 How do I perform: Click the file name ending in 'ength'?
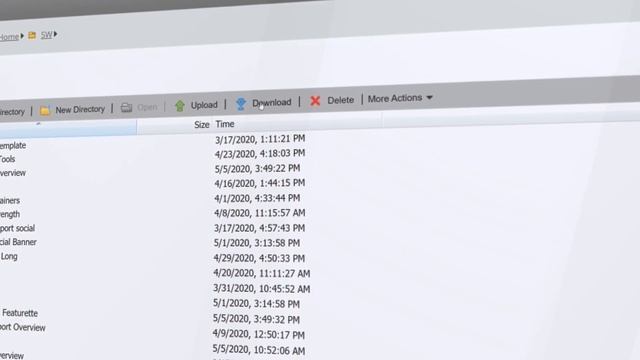pos(10,215)
